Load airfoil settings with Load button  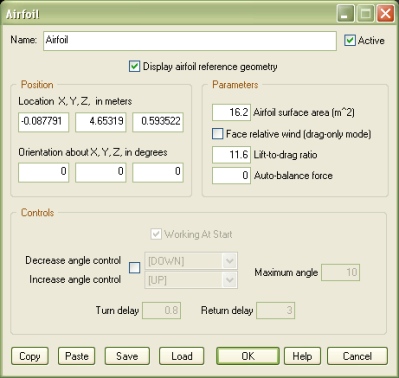tap(182, 356)
